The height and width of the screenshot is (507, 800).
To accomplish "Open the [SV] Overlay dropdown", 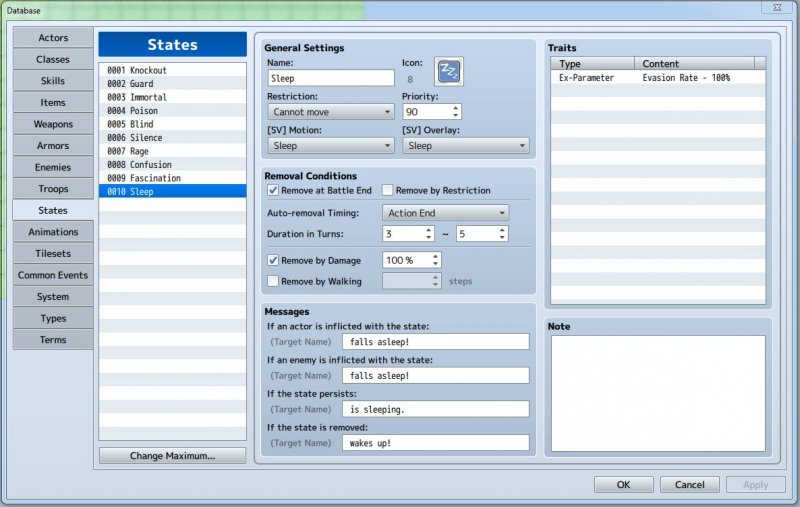I will pos(465,146).
